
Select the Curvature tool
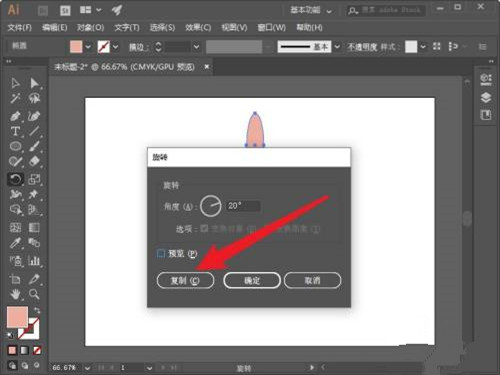pos(34,116)
